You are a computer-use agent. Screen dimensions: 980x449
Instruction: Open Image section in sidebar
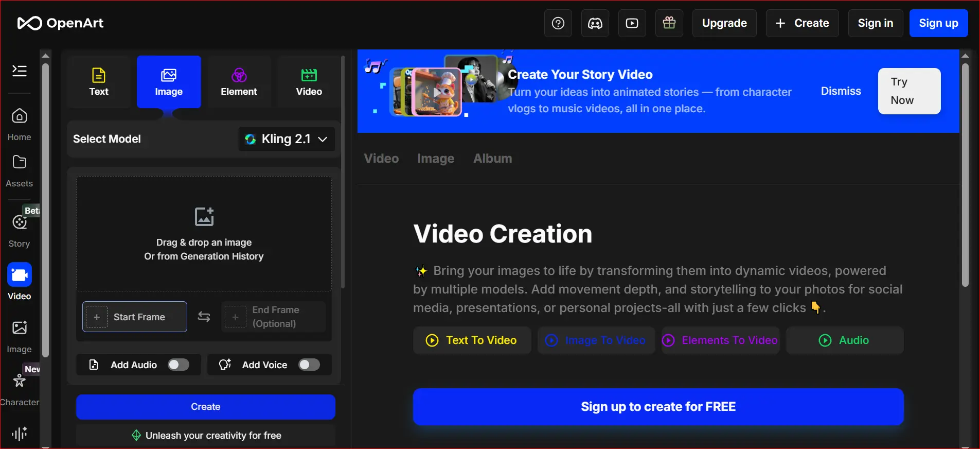[20, 337]
